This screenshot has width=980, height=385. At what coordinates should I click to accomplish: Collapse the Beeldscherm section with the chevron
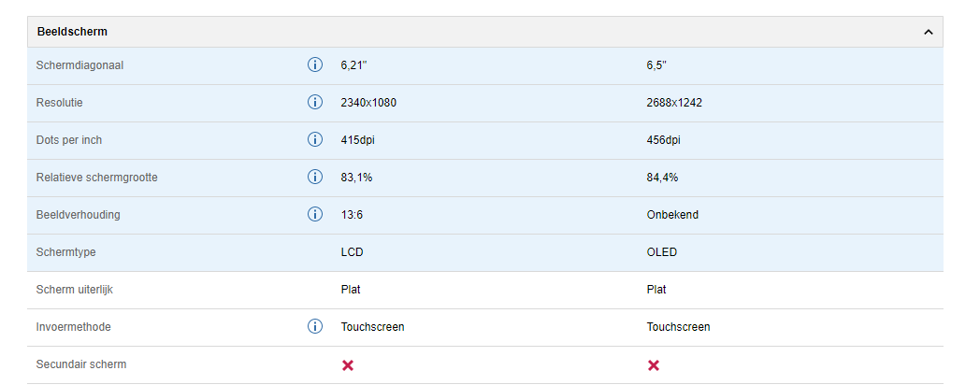(928, 32)
